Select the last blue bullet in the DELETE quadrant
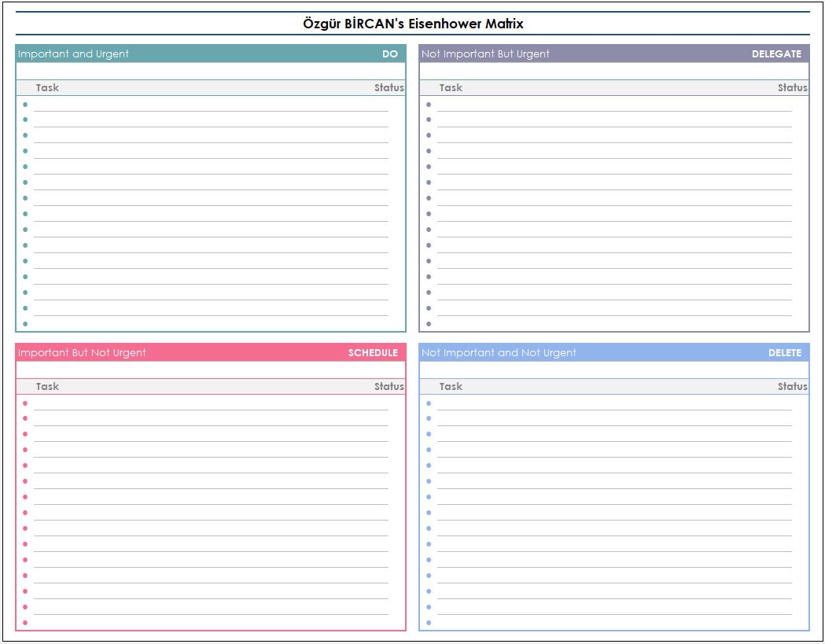The width and height of the screenshot is (825, 644). 429,621
